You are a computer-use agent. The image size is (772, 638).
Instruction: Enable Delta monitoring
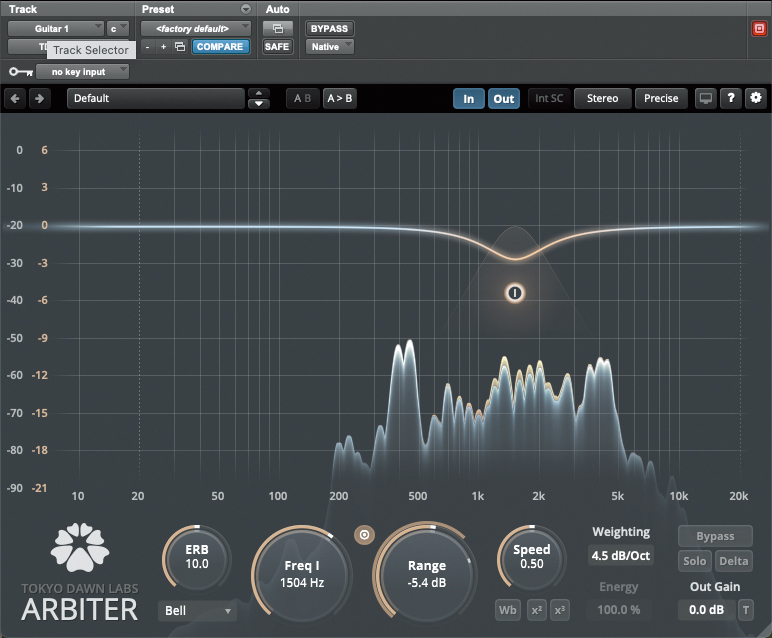pyautogui.click(x=734, y=561)
